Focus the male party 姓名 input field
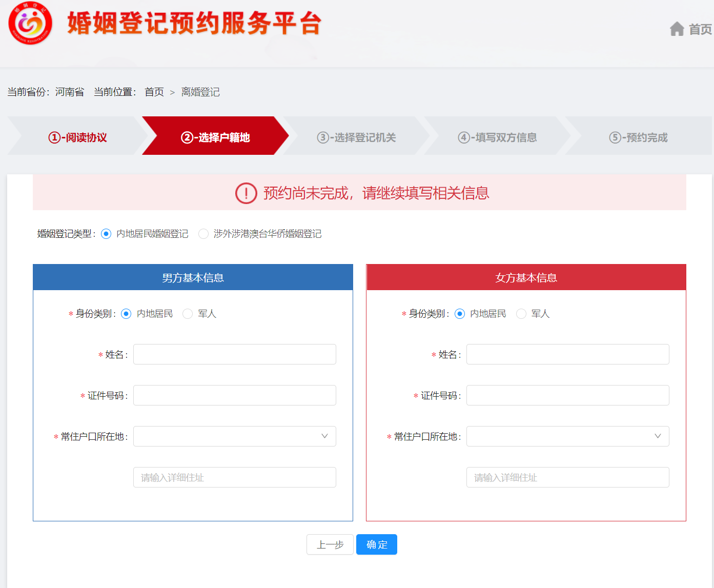This screenshot has height=588, width=714. [234, 354]
